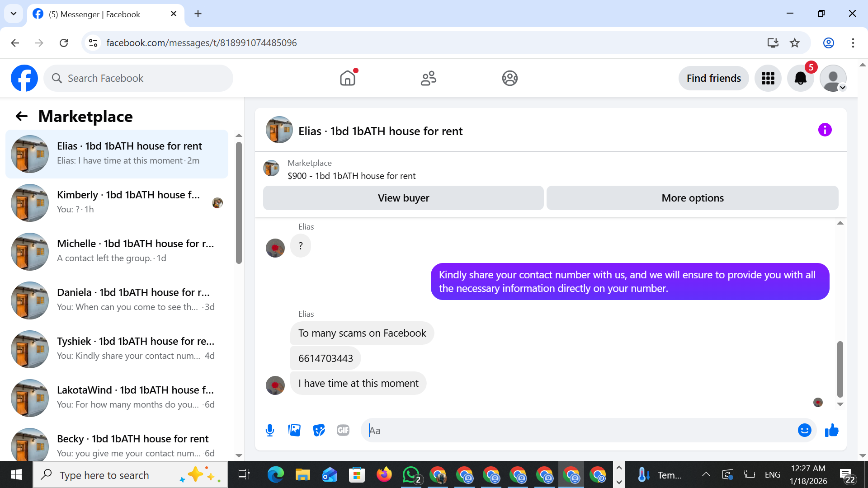
Task: Send a thumbs-up like
Action: click(x=831, y=430)
